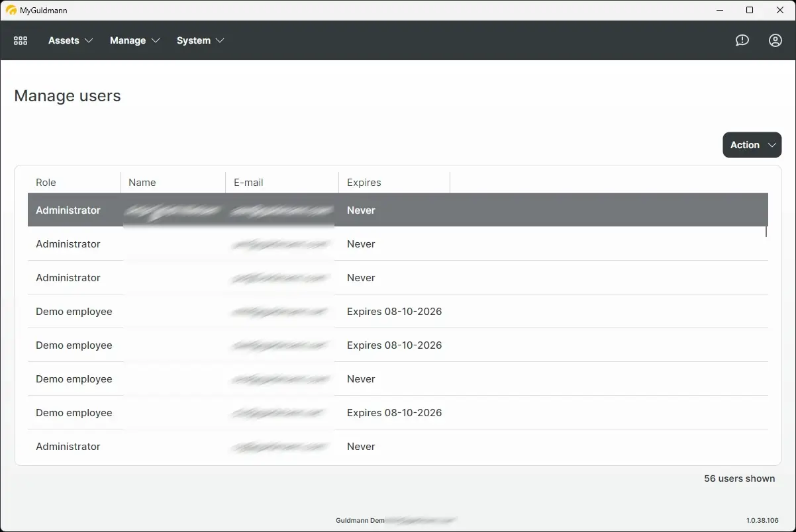Open the account profile icon
Viewport: 796px width, 532px height.
[x=775, y=40]
